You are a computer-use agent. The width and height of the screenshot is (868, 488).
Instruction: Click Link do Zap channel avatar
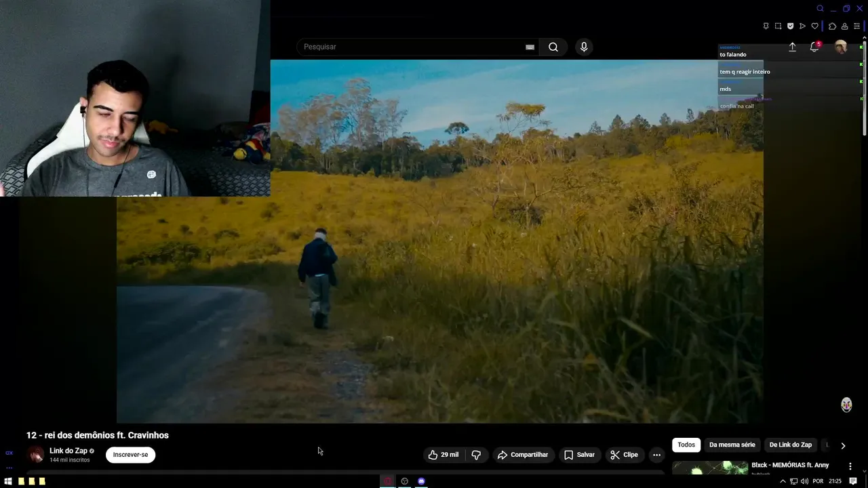pos(35,455)
